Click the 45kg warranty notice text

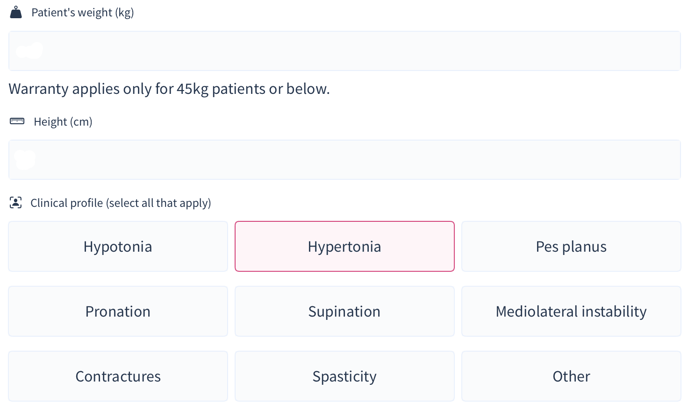pos(169,89)
